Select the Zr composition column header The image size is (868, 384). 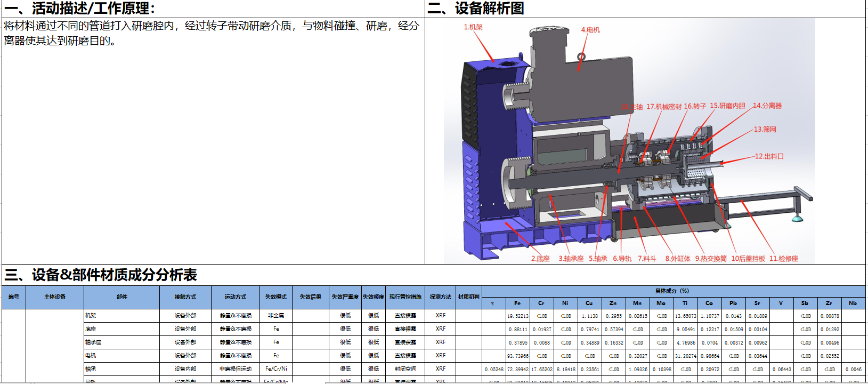(x=829, y=303)
